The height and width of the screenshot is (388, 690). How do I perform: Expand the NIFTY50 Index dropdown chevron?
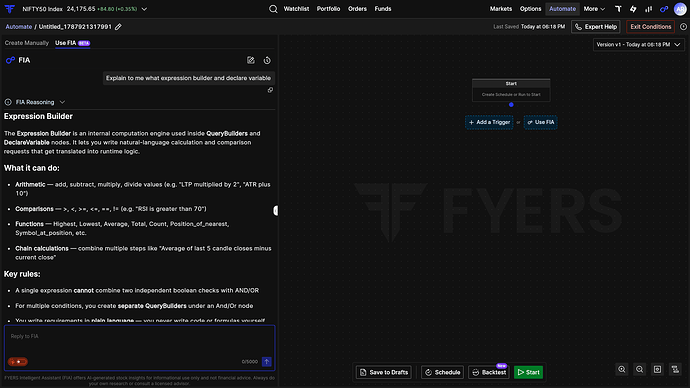point(144,9)
